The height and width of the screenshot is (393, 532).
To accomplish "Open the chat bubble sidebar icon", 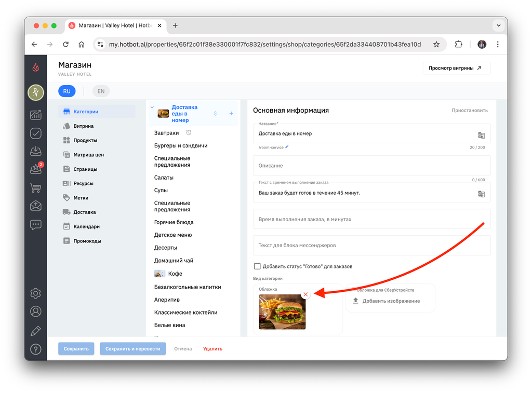I will (36, 224).
